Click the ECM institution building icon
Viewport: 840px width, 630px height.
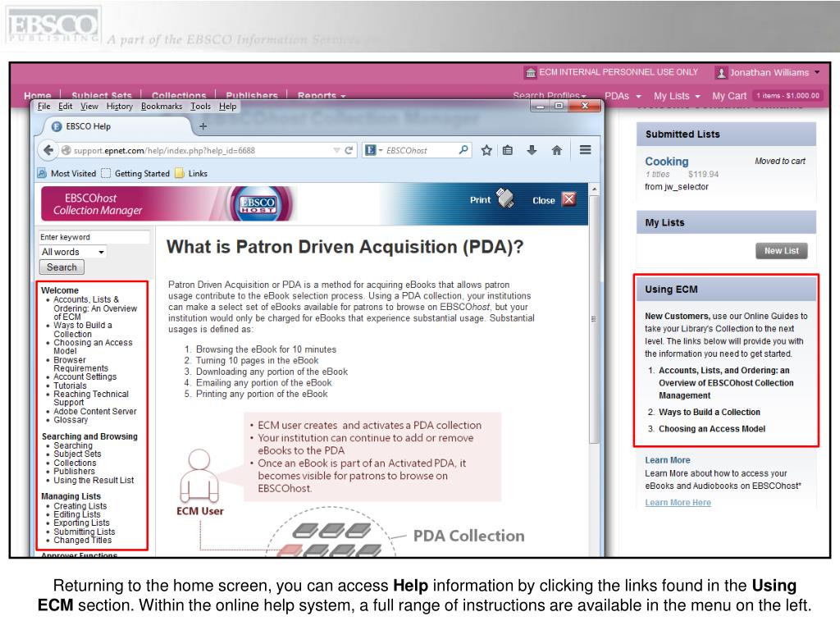[x=531, y=72]
